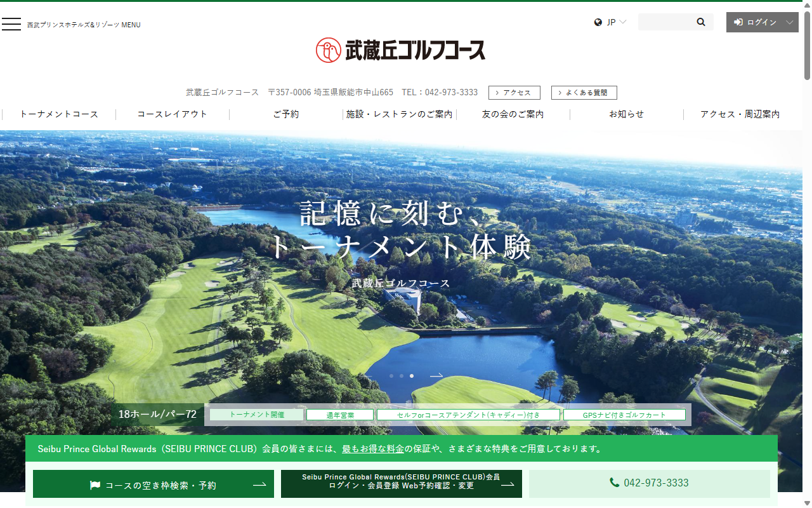Click the vertical page scrollbar thumb
The image size is (812, 508).
point(807,44)
